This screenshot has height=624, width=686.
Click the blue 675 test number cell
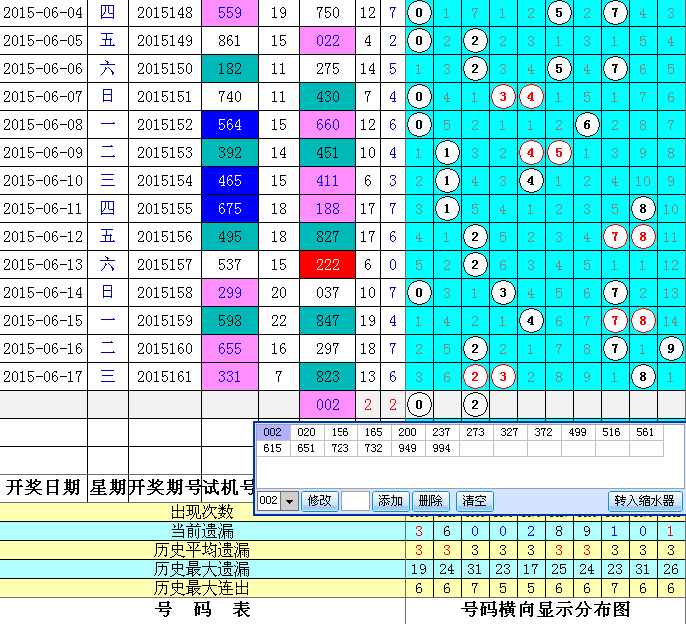(230, 209)
